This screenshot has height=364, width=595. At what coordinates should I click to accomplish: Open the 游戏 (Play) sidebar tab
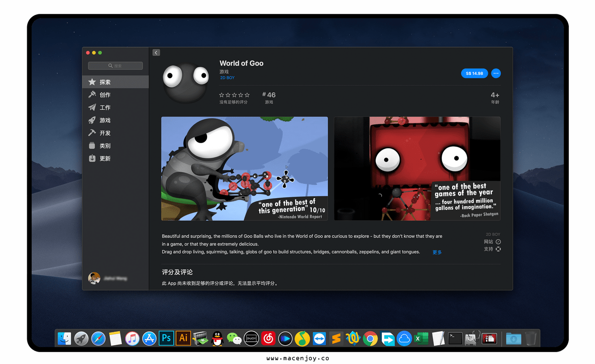pyautogui.click(x=116, y=120)
